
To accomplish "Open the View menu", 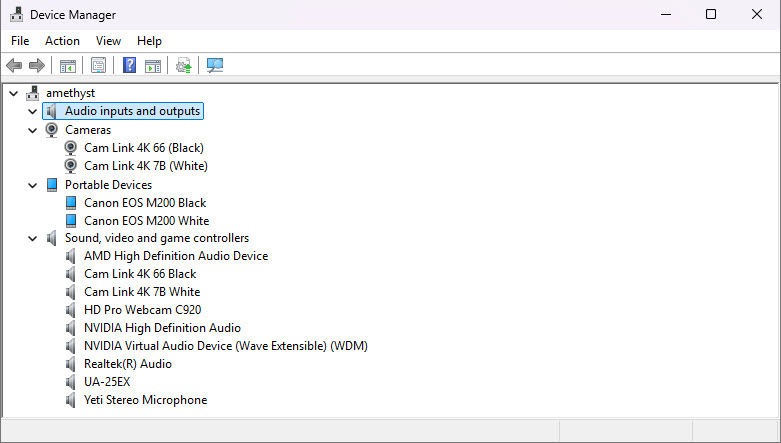I will point(108,41).
